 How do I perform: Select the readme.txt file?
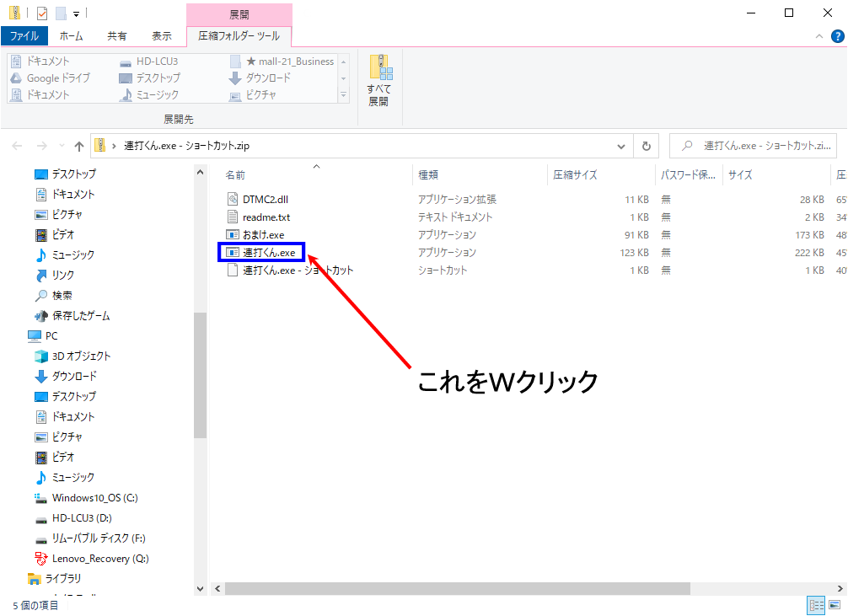(266, 217)
